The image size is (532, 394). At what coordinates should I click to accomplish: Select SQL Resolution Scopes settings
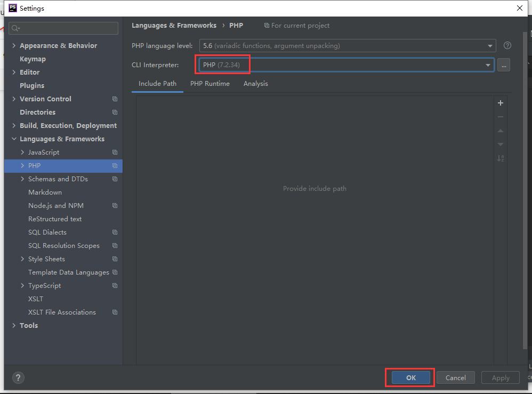[63, 245]
